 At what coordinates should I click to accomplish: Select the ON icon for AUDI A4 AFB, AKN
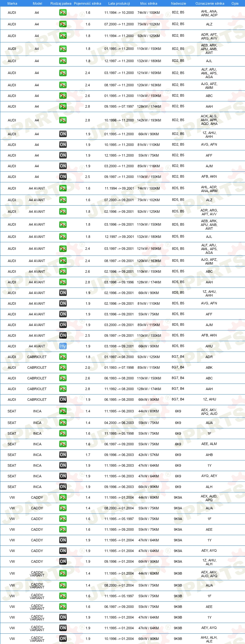click(x=63, y=177)
